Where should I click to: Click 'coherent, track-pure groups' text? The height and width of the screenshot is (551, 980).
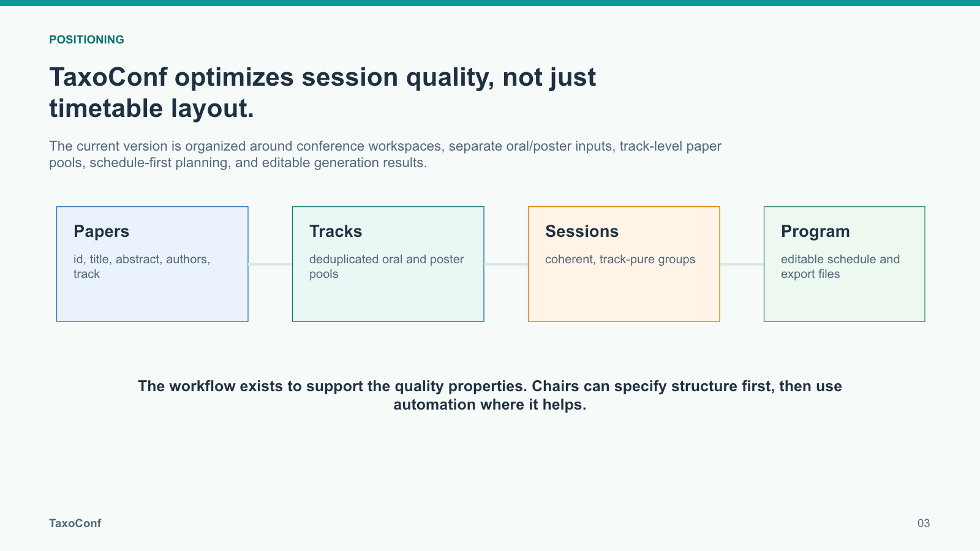tap(620, 259)
